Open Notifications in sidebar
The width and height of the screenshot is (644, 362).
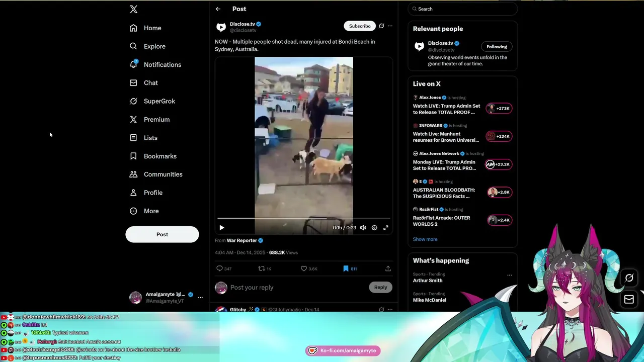[x=155, y=64]
